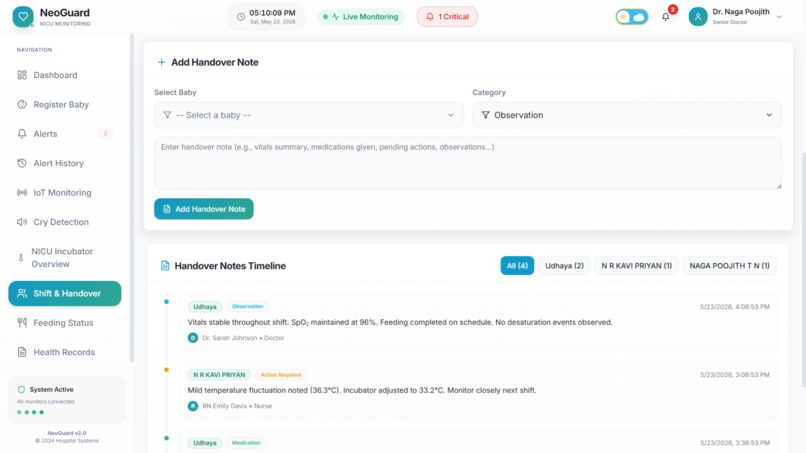This screenshot has height=453, width=806.
Task: Click the Health Records document icon
Action: (22, 352)
